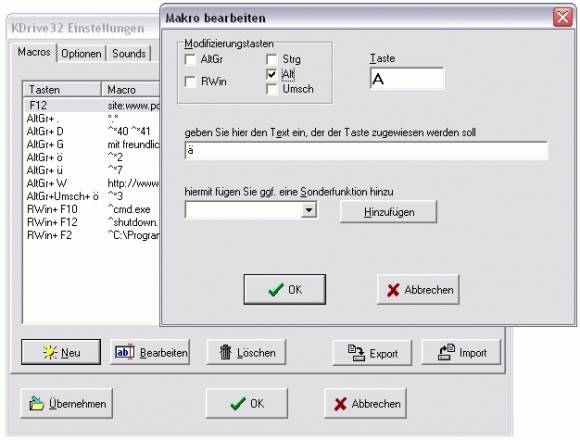
Task: Open the Sounds tab
Action: pos(129,54)
